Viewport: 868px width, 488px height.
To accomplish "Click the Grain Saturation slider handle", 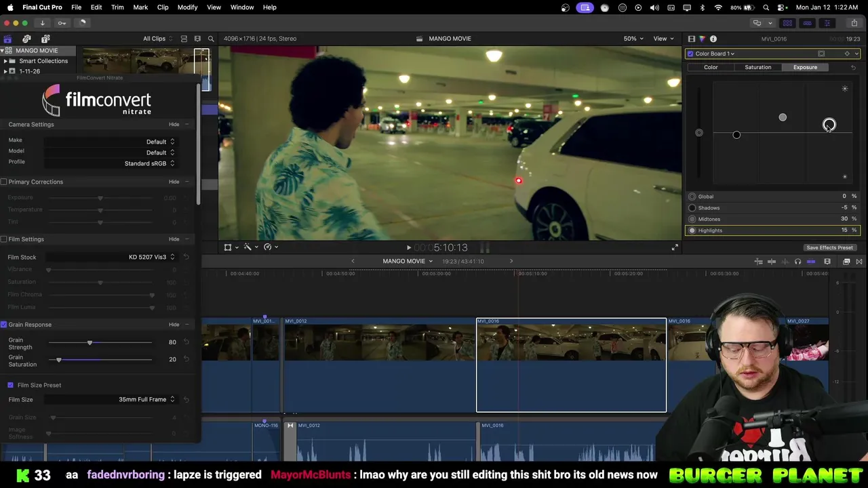I will click(x=59, y=359).
